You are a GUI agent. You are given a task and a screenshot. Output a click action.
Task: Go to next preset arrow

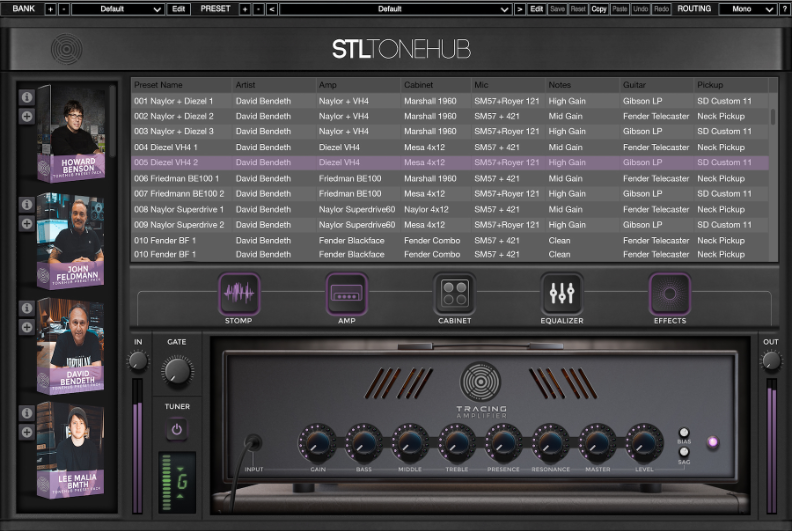[x=519, y=9]
